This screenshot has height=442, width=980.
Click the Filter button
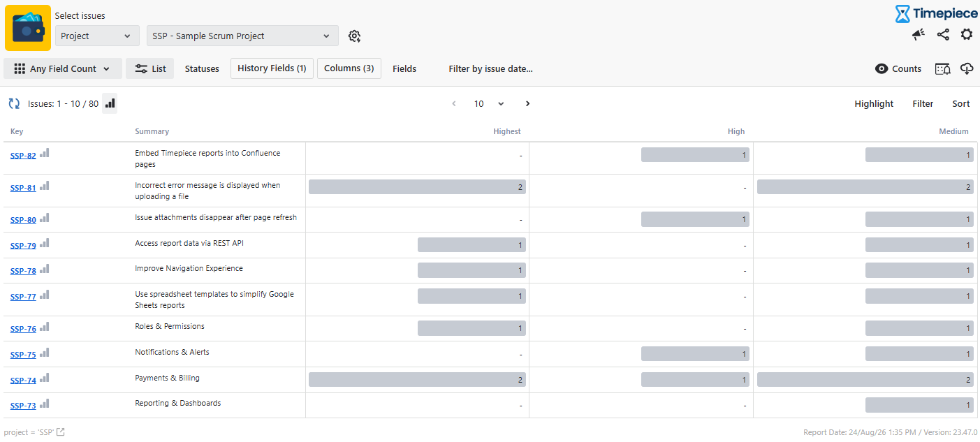(x=923, y=103)
